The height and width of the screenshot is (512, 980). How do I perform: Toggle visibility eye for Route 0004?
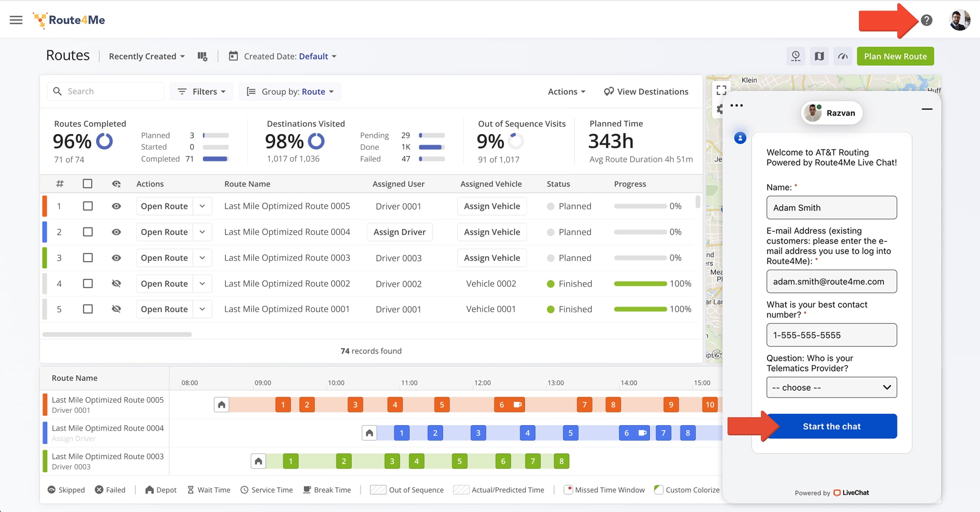point(116,232)
